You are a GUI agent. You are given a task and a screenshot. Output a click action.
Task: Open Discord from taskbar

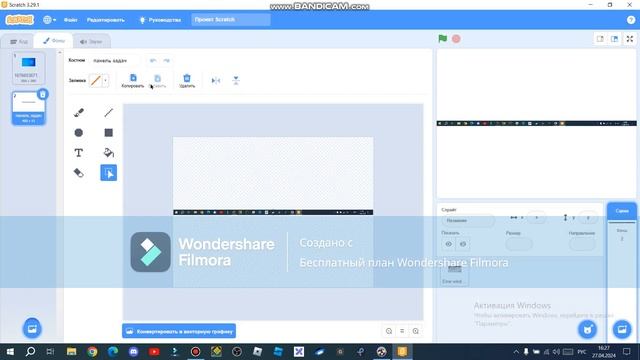tap(133, 351)
